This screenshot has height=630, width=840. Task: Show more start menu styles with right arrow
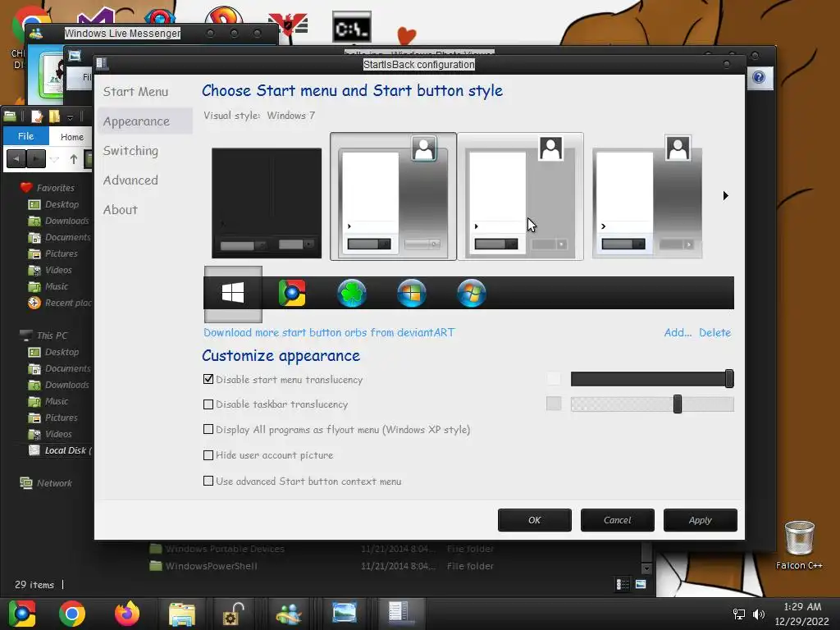tap(725, 195)
